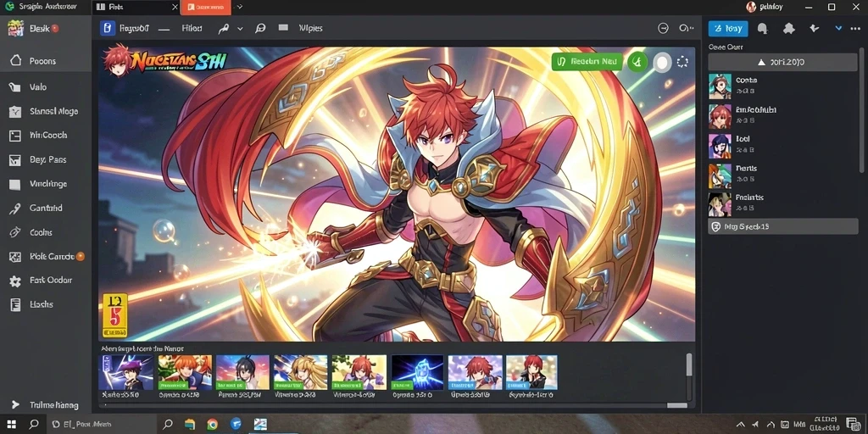Close the Fhts tab
This screenshot has width=868, height=434.
pos(175,7)
